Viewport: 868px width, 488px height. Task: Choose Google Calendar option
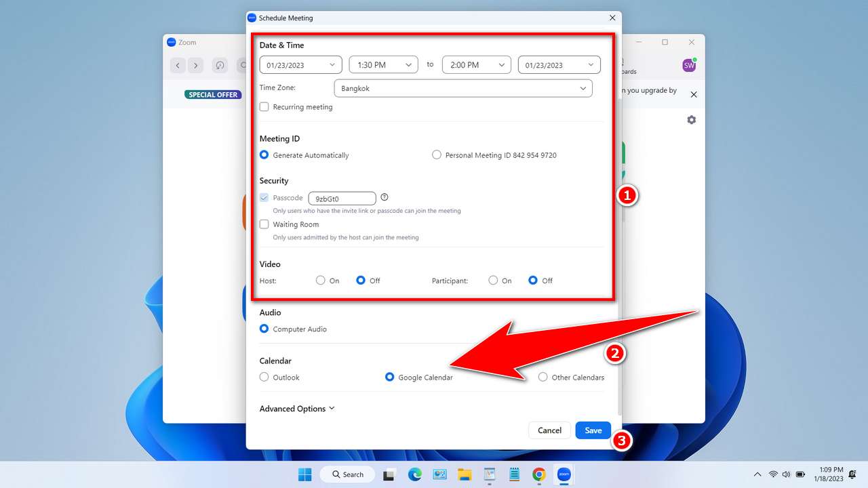click(x=390, y=377)
